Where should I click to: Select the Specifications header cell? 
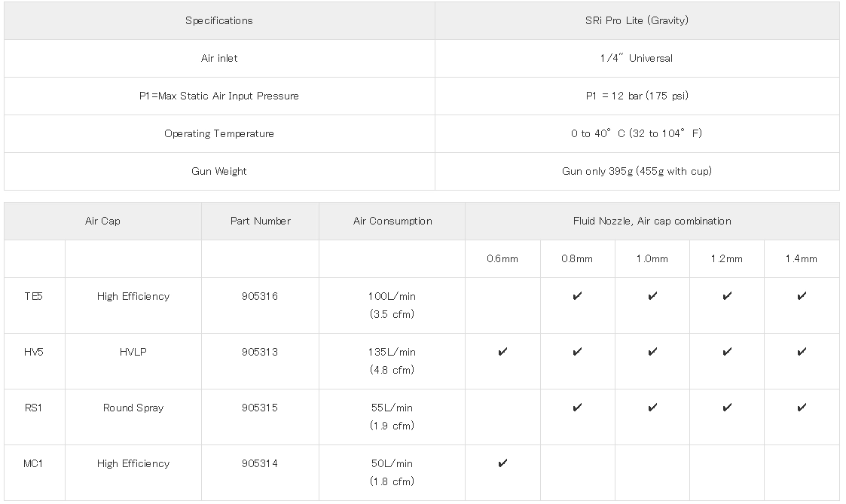click(219, 20)
